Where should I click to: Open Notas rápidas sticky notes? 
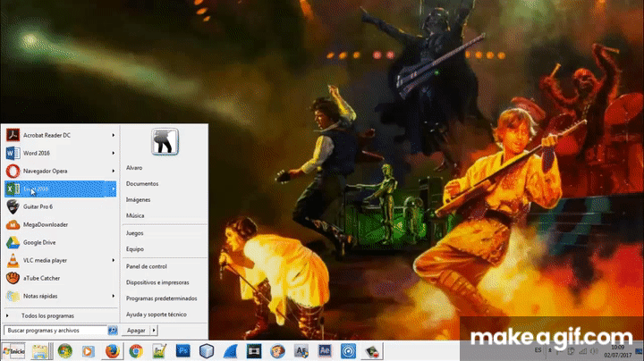pos(61,296)
